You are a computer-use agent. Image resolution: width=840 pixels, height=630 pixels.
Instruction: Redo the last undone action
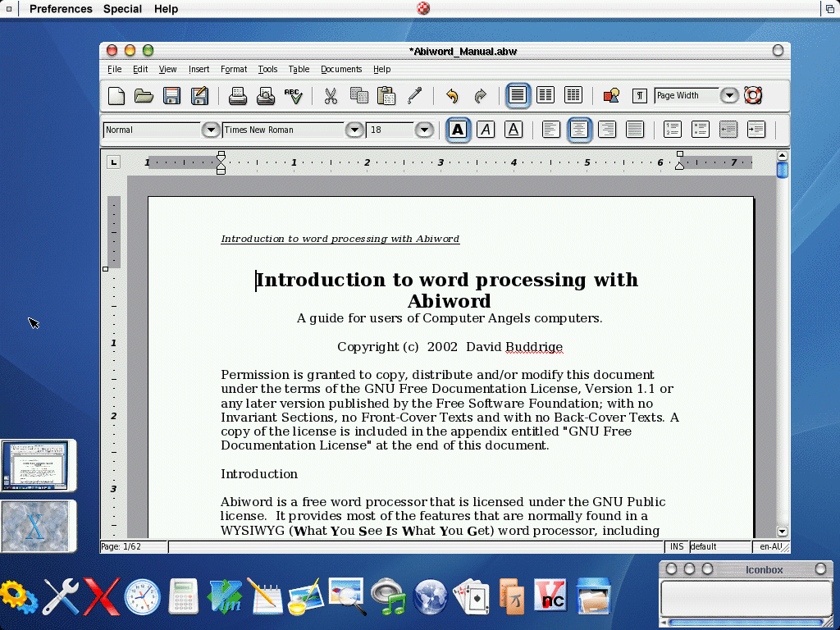pos(480,96)
